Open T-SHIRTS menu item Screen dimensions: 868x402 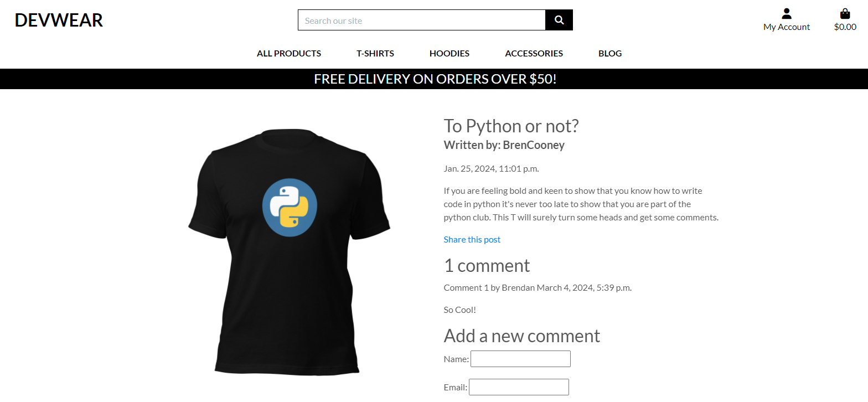pyautogui.click(x=375, y=54)
